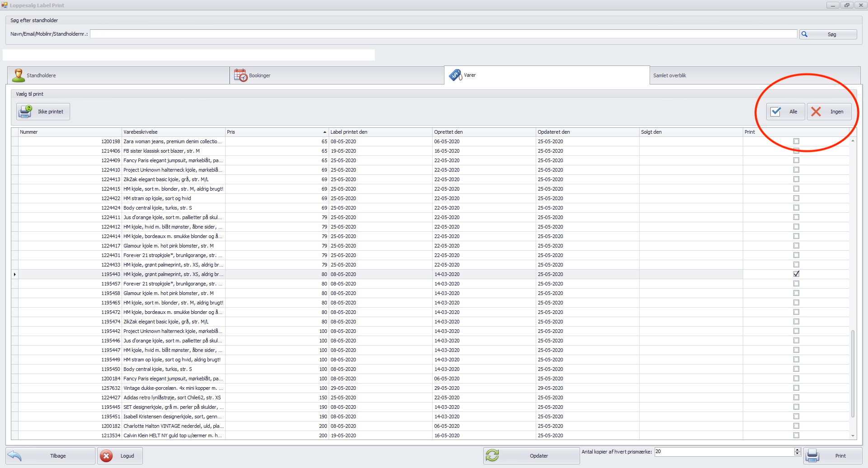Click 'Glamour kjole m. hot pink' in row 1224417
The width and height of the screenshot is (868, 468).
tap(169, 246)
